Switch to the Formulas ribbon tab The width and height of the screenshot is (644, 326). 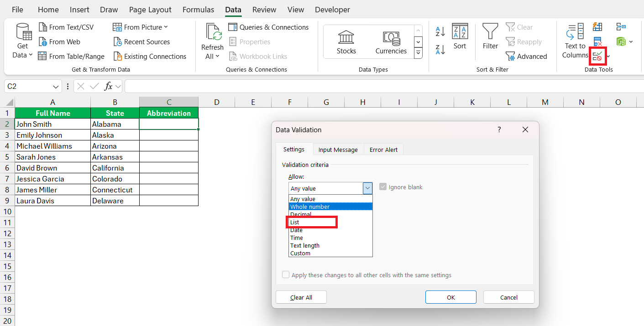pos(198,10)
